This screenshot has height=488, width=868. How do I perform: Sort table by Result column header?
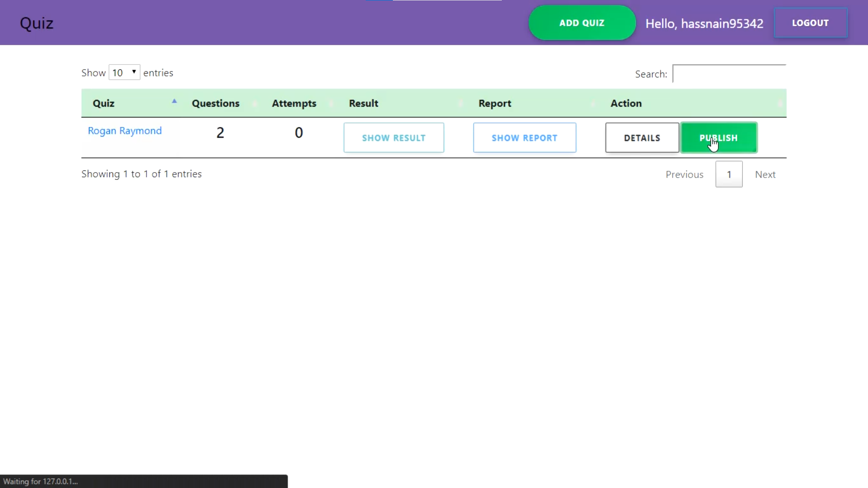tap(363, 103)
